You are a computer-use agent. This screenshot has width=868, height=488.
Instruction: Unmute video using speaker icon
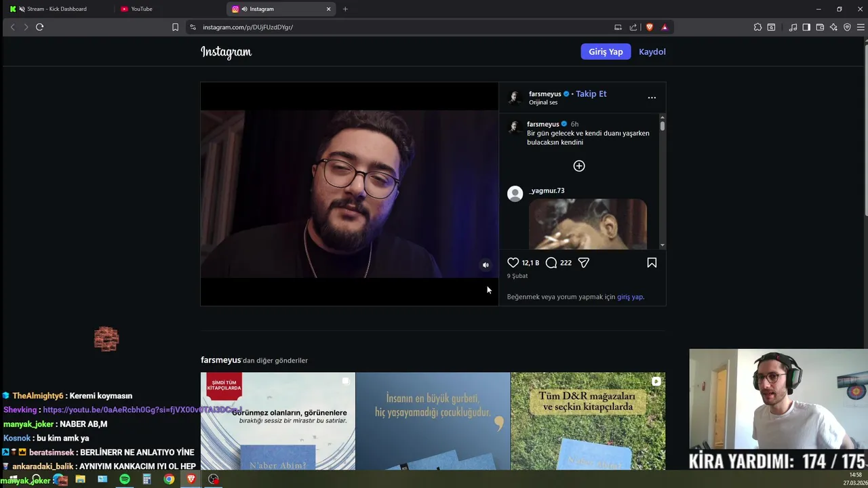pos(486,265)
